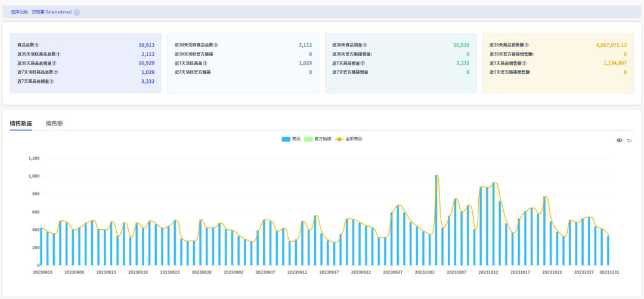Toggle chart data view eye icon
Image resolution: width=644 pixels, height=299 pixels.
pyautogui.click(x=620, y=140)
